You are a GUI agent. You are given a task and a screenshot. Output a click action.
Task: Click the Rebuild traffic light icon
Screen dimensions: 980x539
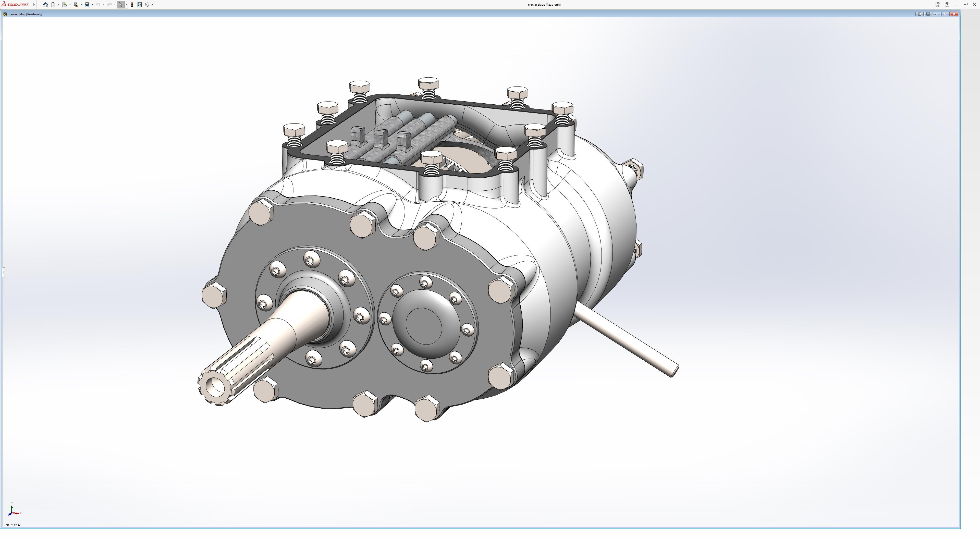(132, 5)
